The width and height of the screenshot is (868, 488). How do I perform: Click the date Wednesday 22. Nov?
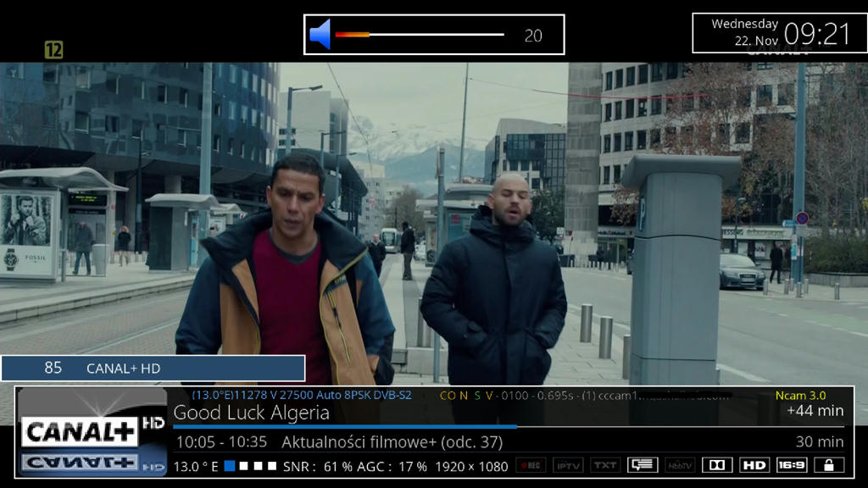[744, 32]
